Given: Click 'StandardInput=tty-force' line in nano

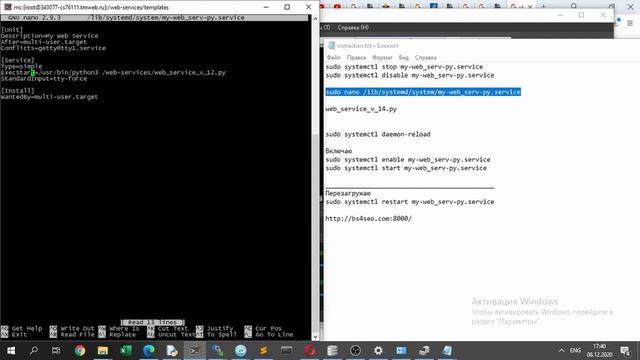Looking at the screenshot, I should coord(44,78).
